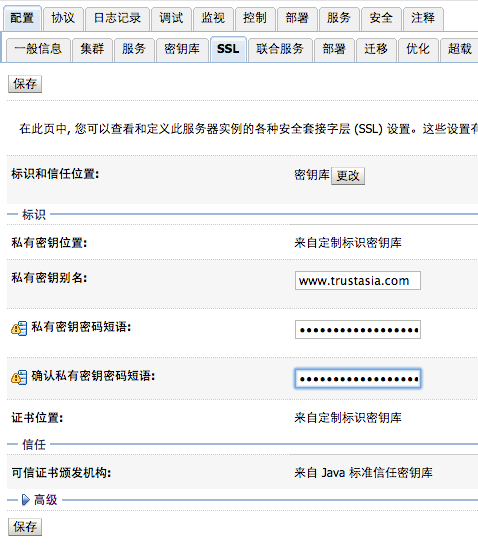Click 更改 next to 密钥库
478x555 pixels.
[x=348, y=176]
